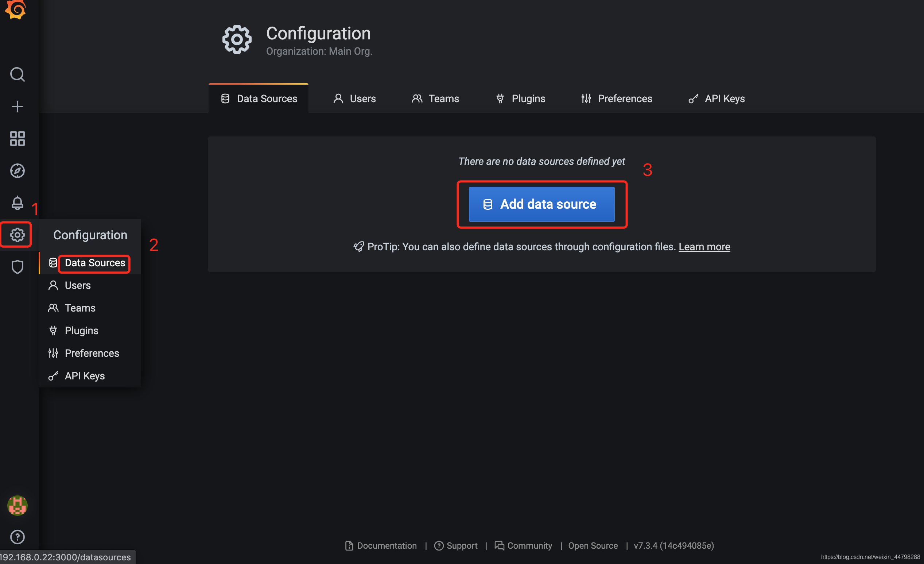Open the Help question mark icon

pyautogui.click(x=17, y=537)
